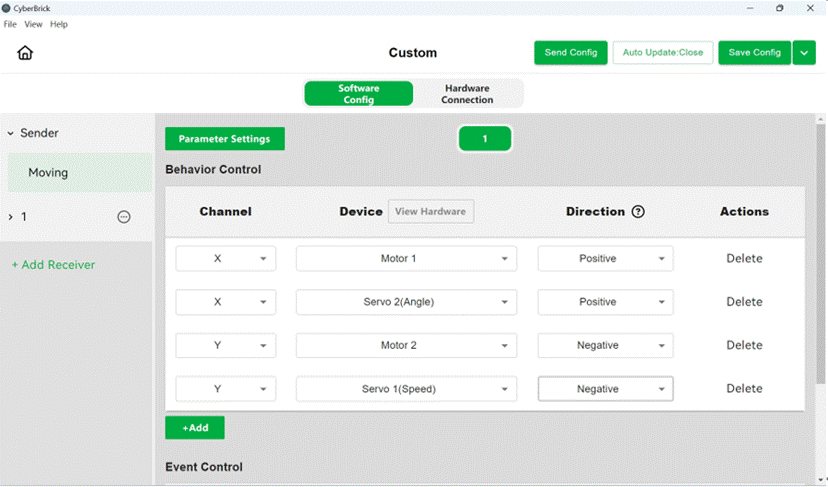Go to the Home screen icon
This screenshot has width=828, height=487.
pyautogui.click(x=25, y=53)
